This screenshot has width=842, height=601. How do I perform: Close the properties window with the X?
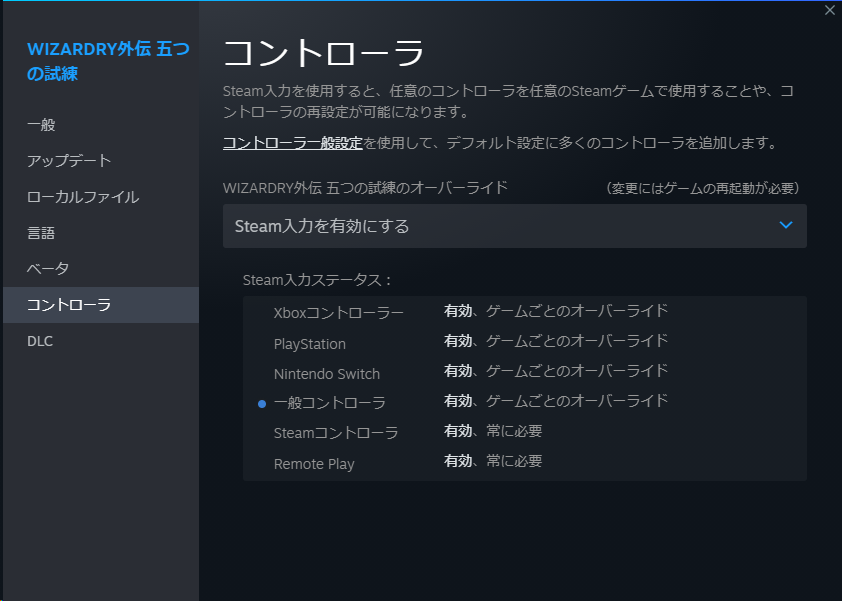click(829, 10)
